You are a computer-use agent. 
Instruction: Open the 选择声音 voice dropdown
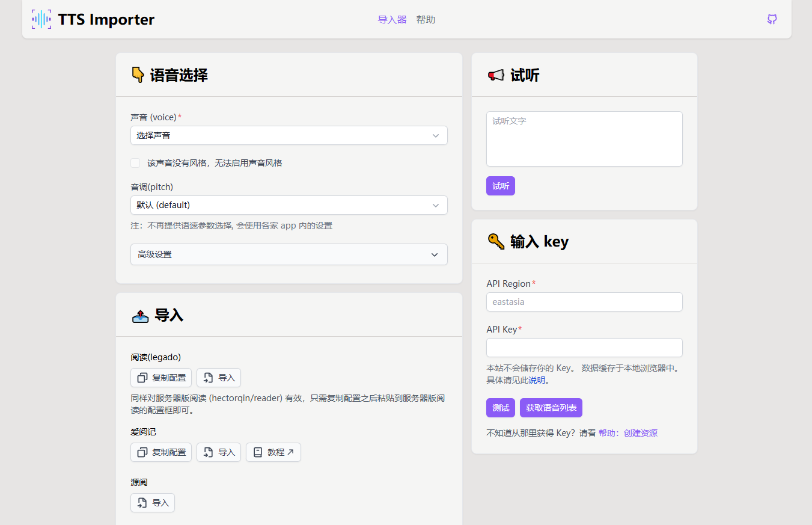coord(289,135)
